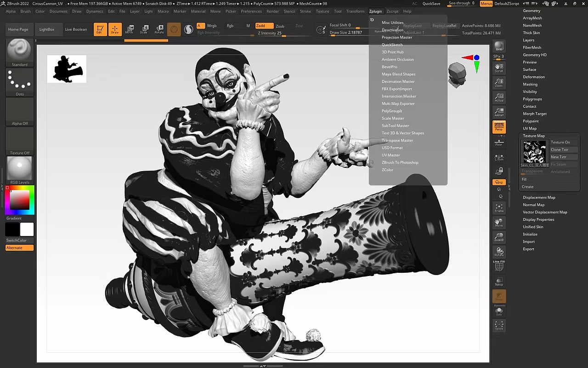Select the Standard brush thumbnail
This screenshot has height=368, width=588.
tap(20, 52)
